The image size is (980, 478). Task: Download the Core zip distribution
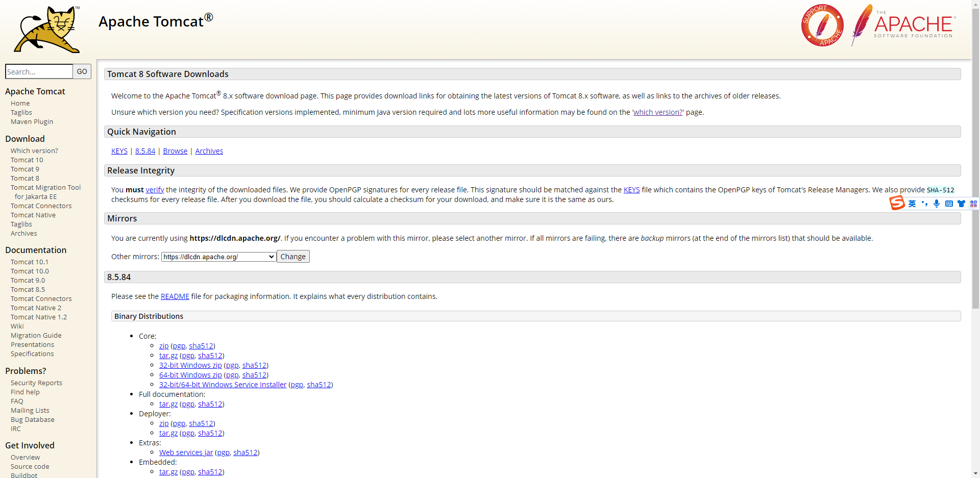[x=164, y=346]
